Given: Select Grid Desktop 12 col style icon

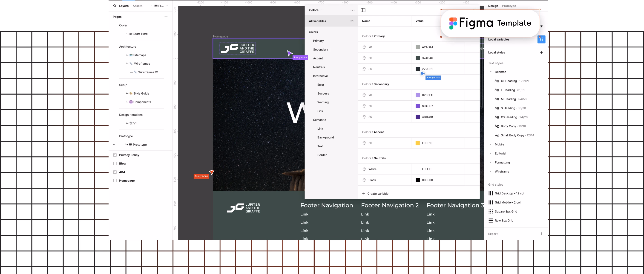Looking at the screenshot, I should click(491, 193).
